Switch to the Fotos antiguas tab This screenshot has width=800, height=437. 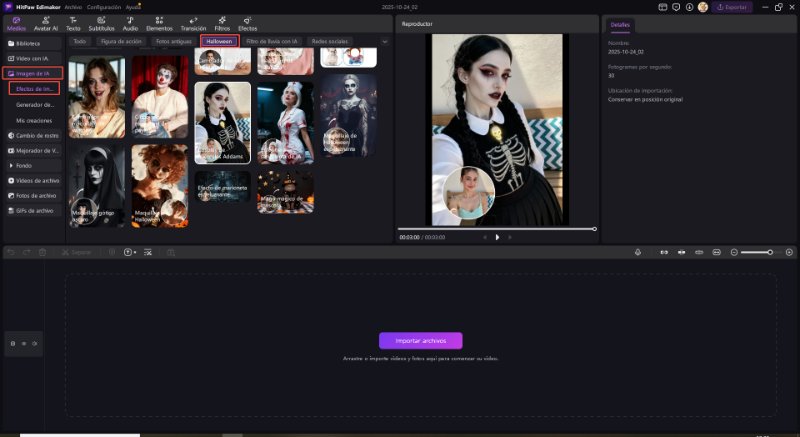tap(174, 42)
